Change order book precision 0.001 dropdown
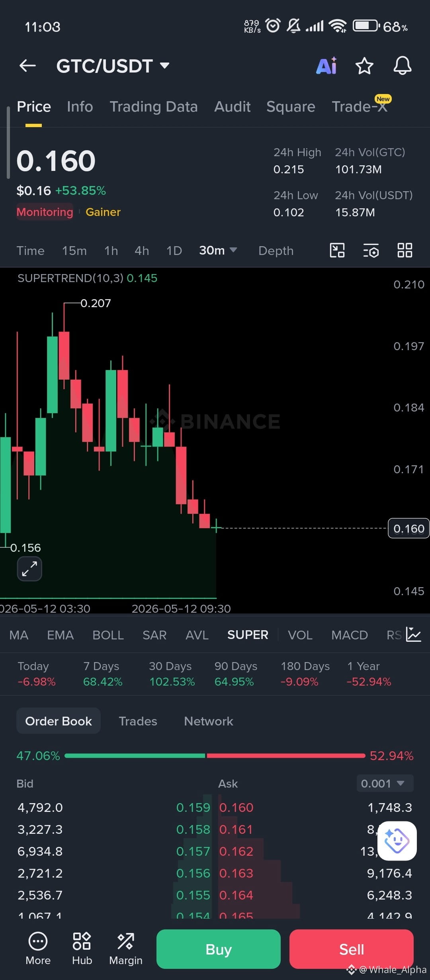This screenshot has width=430, height=980. point(385,783)
